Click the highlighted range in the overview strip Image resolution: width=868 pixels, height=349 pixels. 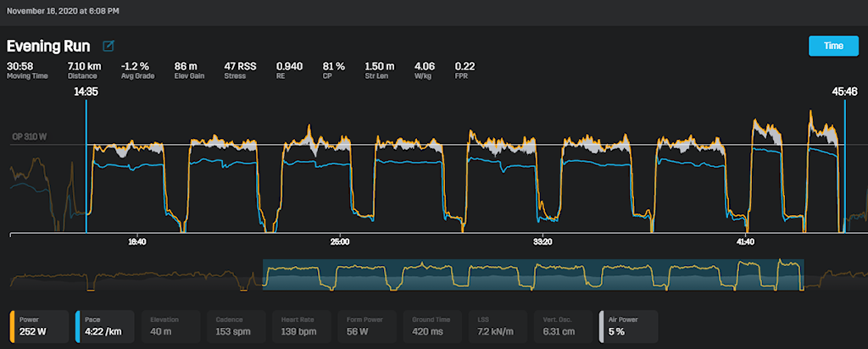point(533,275)
